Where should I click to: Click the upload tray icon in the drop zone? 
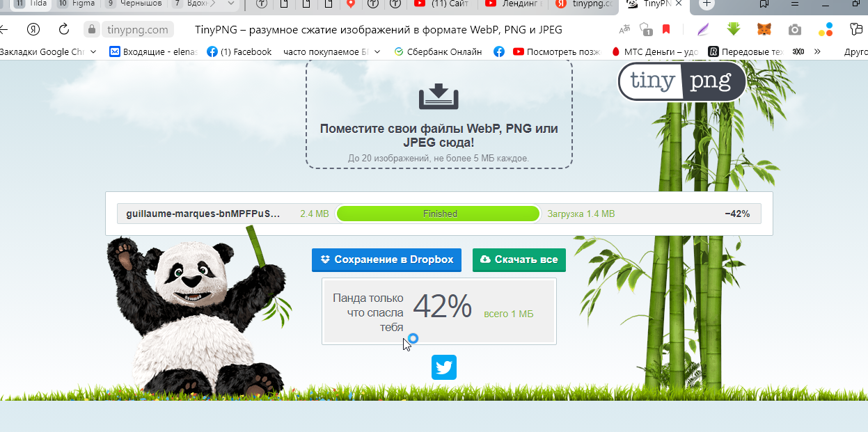pos(439,97)
